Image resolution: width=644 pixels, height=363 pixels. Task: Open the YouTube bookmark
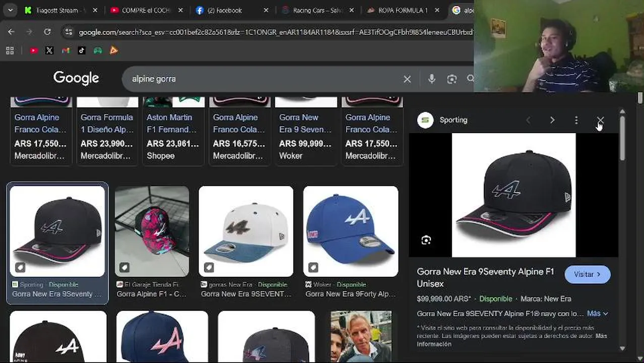pos(34,50)
